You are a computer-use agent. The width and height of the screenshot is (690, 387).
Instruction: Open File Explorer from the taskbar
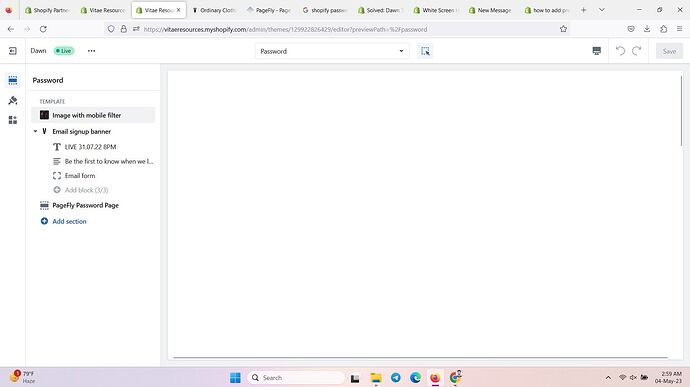coord(376,377)
